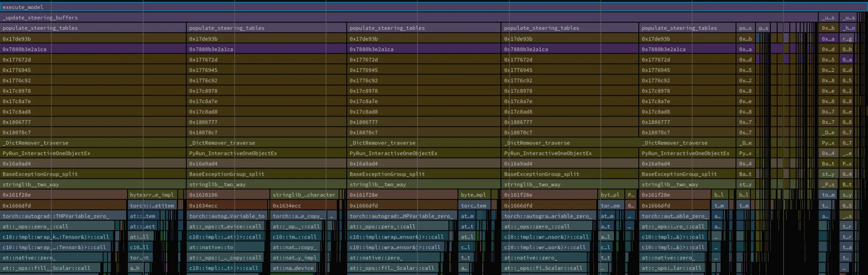868x275 pixels.
Task: Select the 0x1620196 frame
Action: tap(228, 195)
